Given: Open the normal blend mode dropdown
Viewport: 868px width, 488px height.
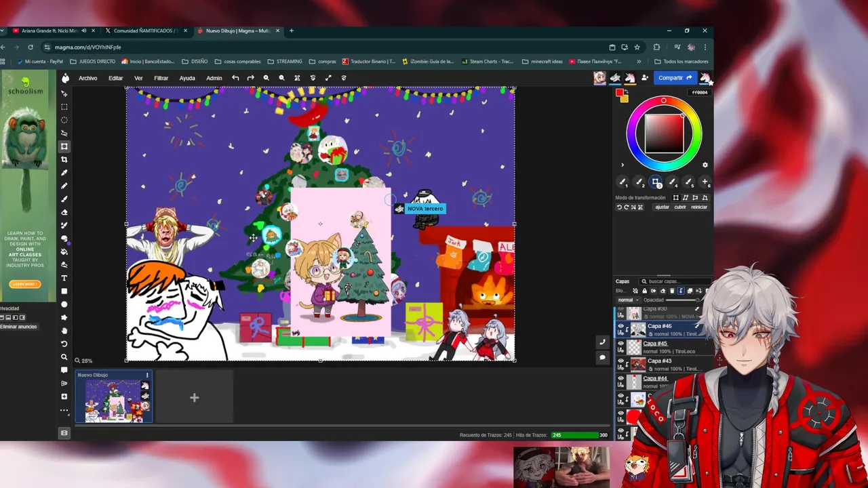Looking at the screenshot, I should [x=628, y=300].
